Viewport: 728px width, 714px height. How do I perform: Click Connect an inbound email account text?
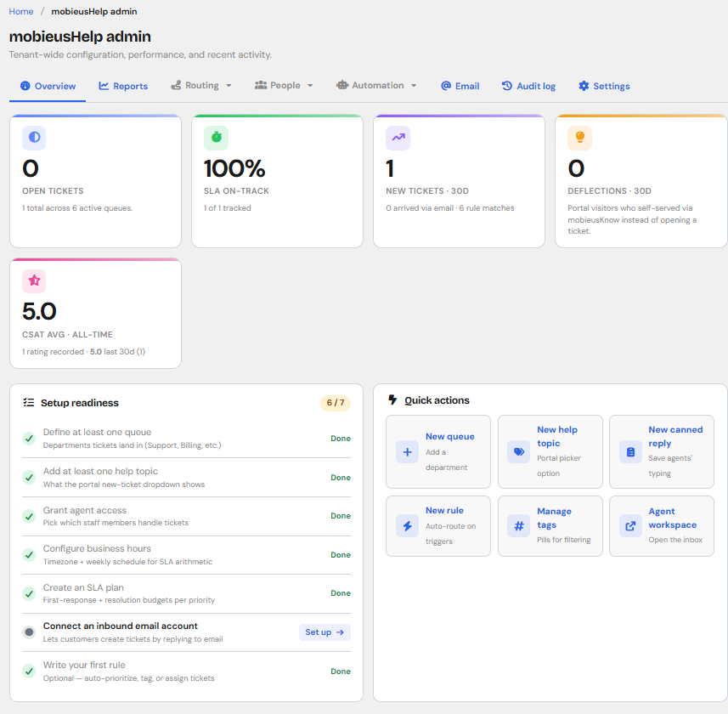coord(121,626)
